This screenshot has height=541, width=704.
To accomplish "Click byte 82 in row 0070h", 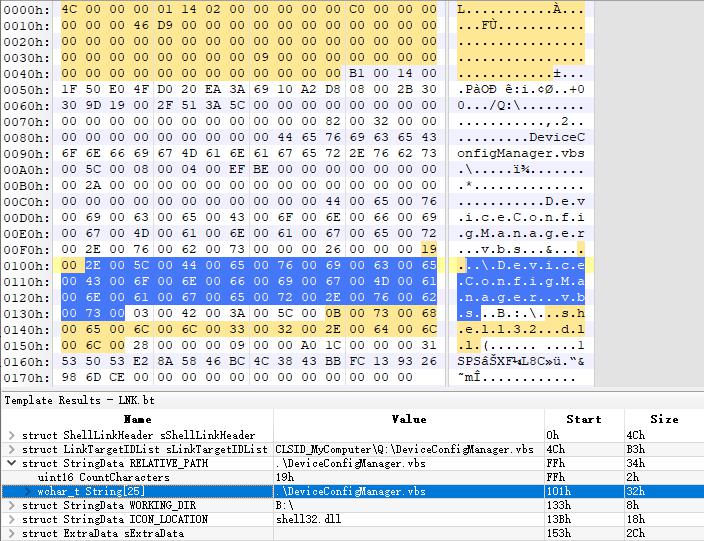I will (x=333, y=121).
